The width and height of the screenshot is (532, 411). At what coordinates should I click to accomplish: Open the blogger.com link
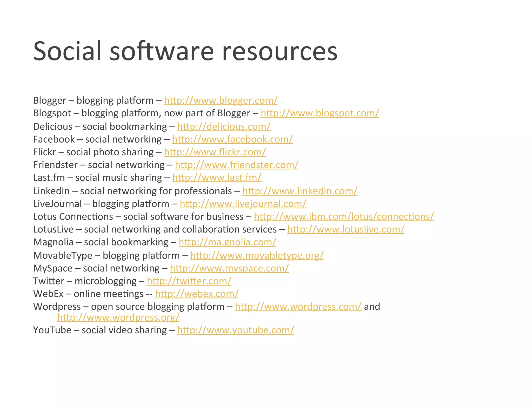[221, 101]
